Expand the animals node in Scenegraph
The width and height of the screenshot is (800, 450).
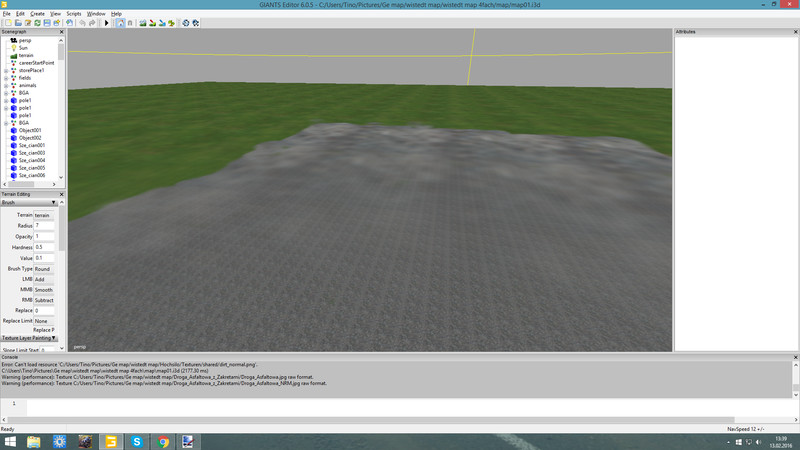pyautogui.click(x=6, y=85)
